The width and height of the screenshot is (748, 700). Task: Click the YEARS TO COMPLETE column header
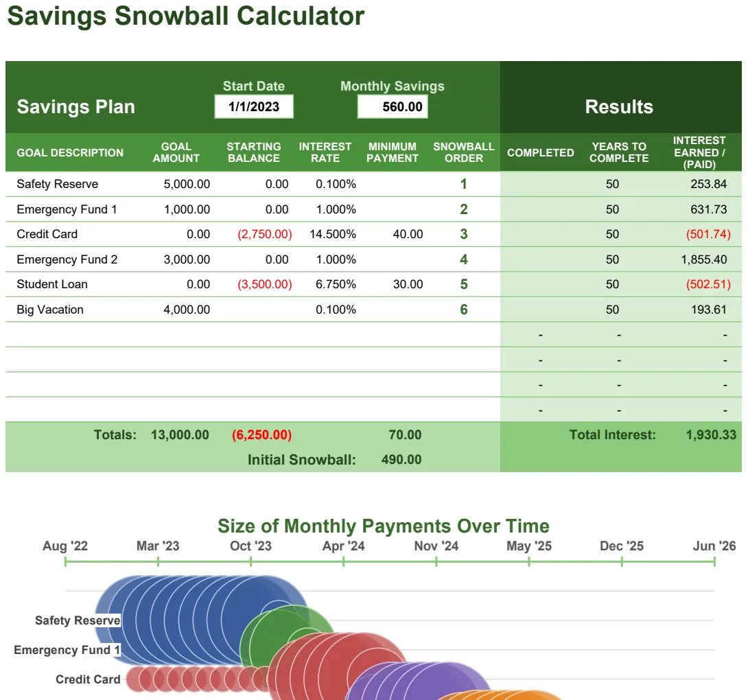[x=619, y=152]
